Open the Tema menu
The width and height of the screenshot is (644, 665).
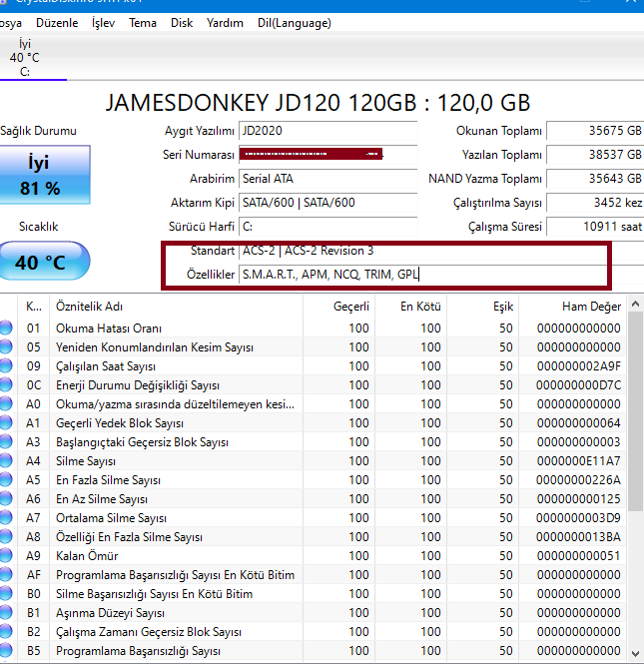(x=143, y=23)
